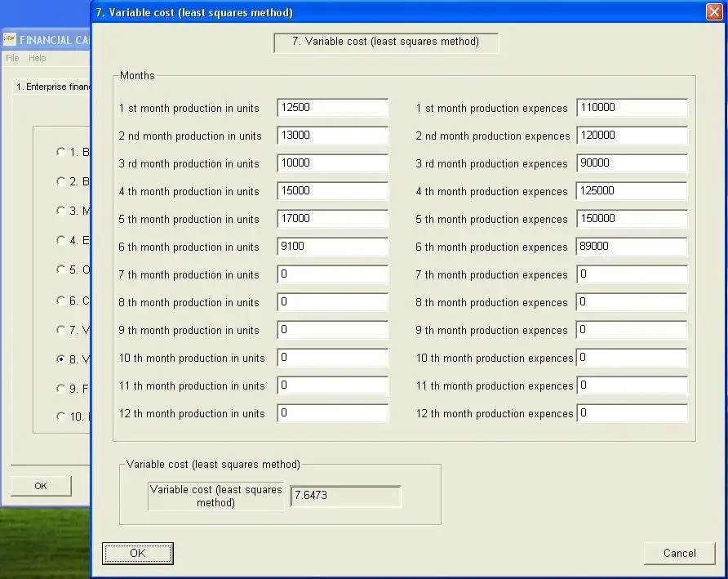Click 4th month production units field
The height and width of the screenshot is (579, 728).
tap(332, 191)
